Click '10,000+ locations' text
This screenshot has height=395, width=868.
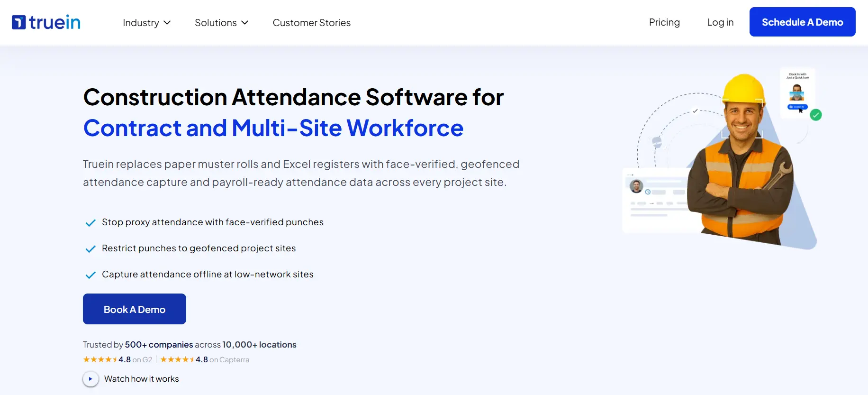[x=259, y=345]
